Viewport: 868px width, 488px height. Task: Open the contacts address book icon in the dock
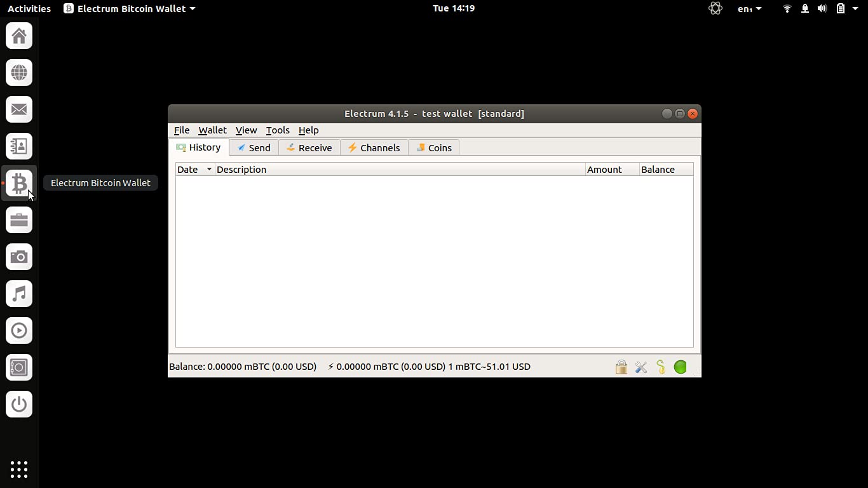coord(19,147)
